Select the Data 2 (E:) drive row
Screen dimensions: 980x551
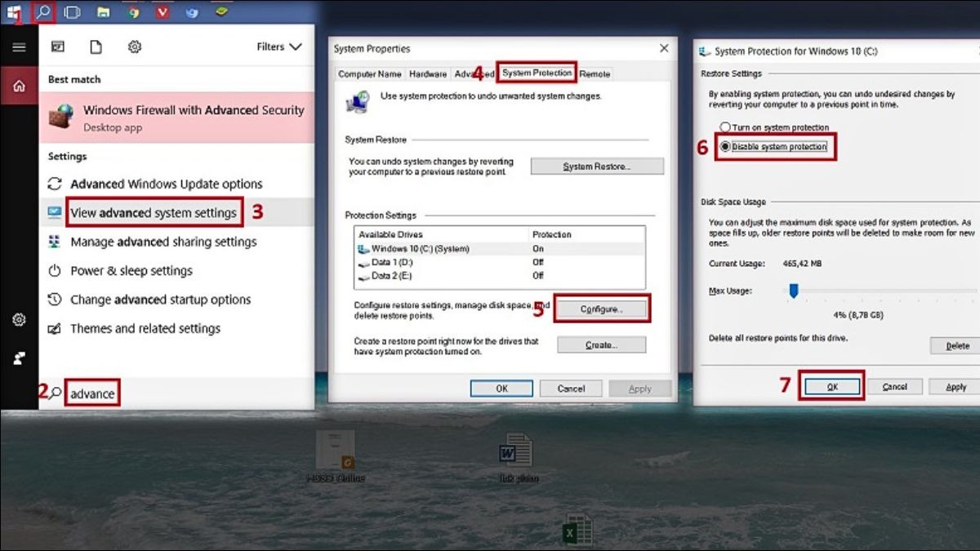(x=500, y=275)
